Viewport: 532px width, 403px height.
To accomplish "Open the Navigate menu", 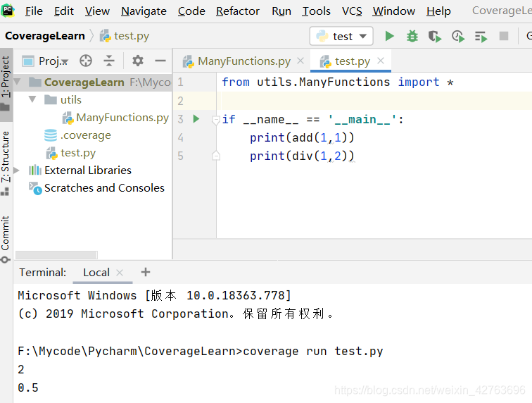I will point(144,11).
